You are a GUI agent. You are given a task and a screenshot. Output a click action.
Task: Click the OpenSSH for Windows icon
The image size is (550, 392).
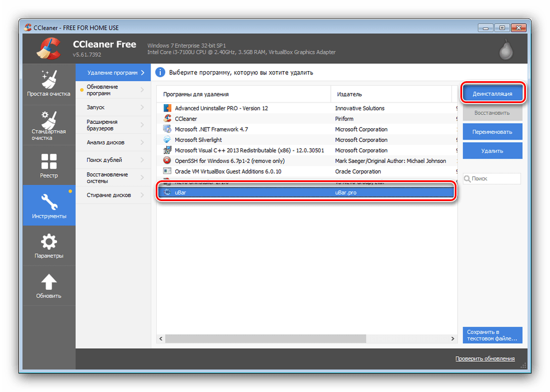click(x=167, y=161)
